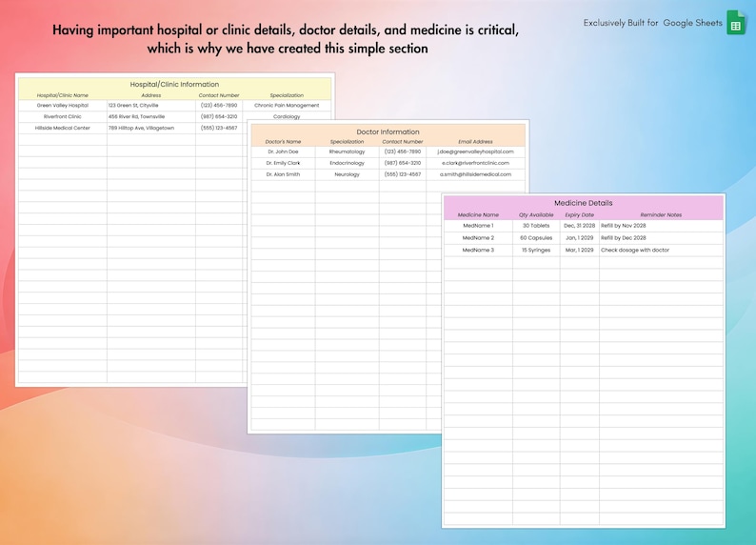The height and width of the screenshot is (545, 756).
Task: Select the 'Rheumatology' cell
Action: 348,151
